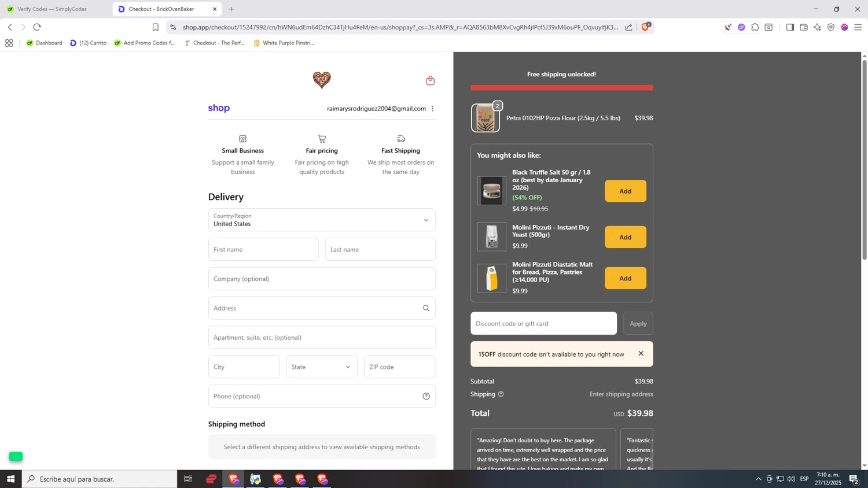Click the green chat widget button
Viewport: 868px width, 488px height.
[x=16, y=456]
